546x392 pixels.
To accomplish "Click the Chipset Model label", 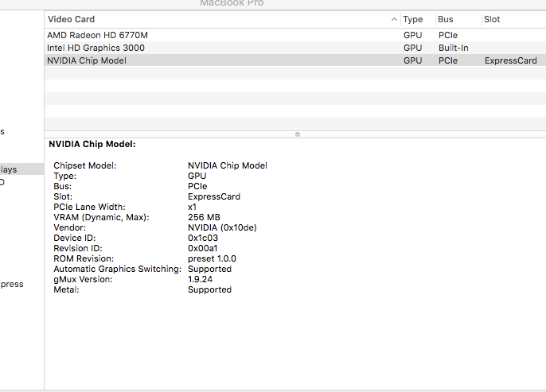I will [x=84, y=165].
